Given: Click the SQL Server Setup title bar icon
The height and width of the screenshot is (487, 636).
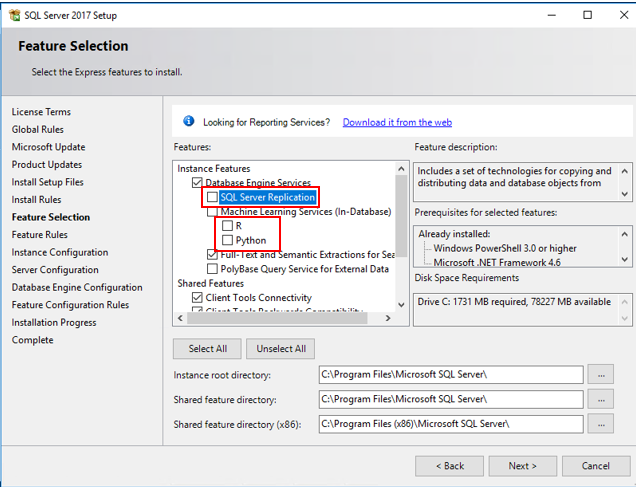Looking at the screenshot, I should tap(12, 14).
